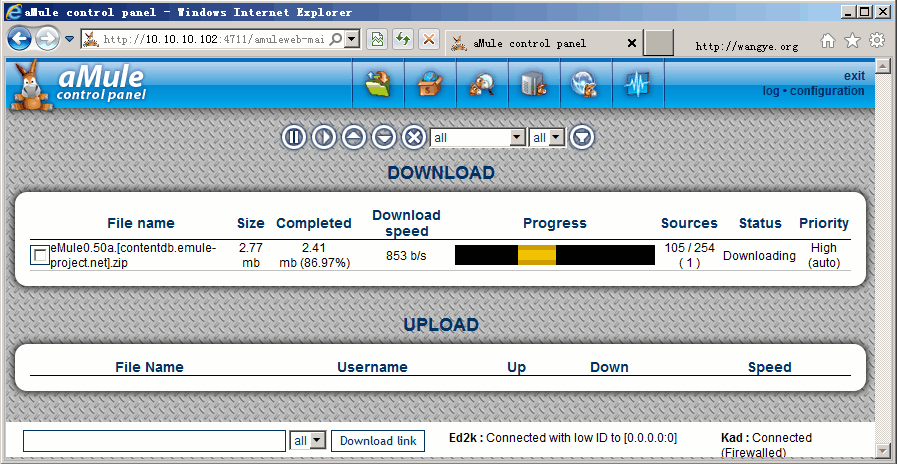Open the aMule search magnifier icon

[x=482, y=85]
